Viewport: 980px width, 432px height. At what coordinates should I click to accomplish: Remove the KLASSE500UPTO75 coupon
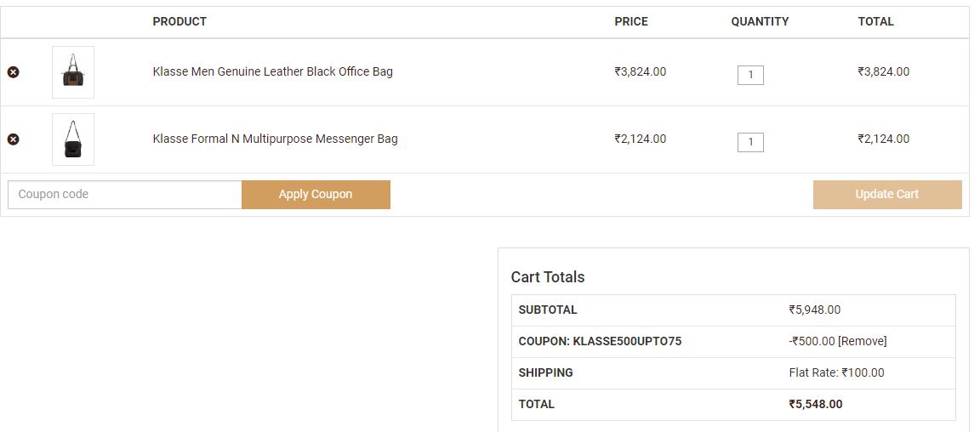[x=863, y=341]
